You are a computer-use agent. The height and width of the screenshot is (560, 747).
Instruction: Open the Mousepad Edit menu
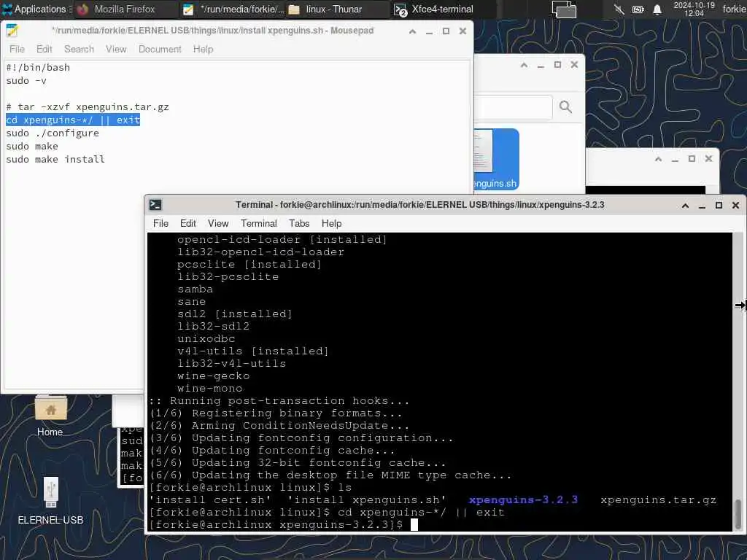44,49
